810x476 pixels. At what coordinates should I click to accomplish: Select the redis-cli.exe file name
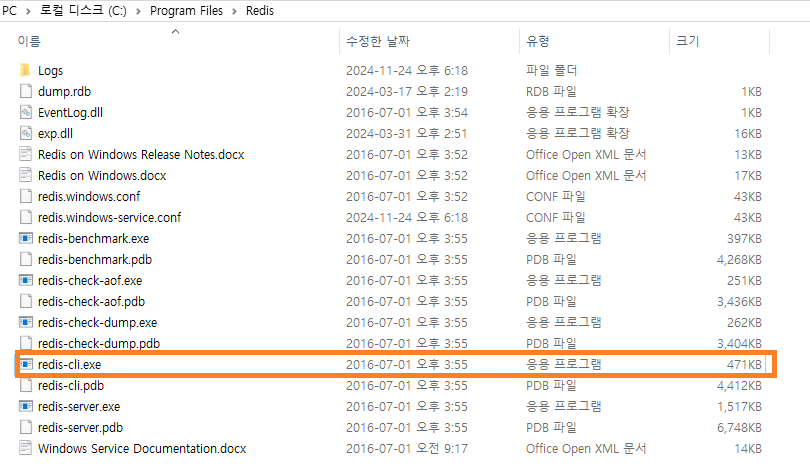pyautogui.click(x=70, y=365)
